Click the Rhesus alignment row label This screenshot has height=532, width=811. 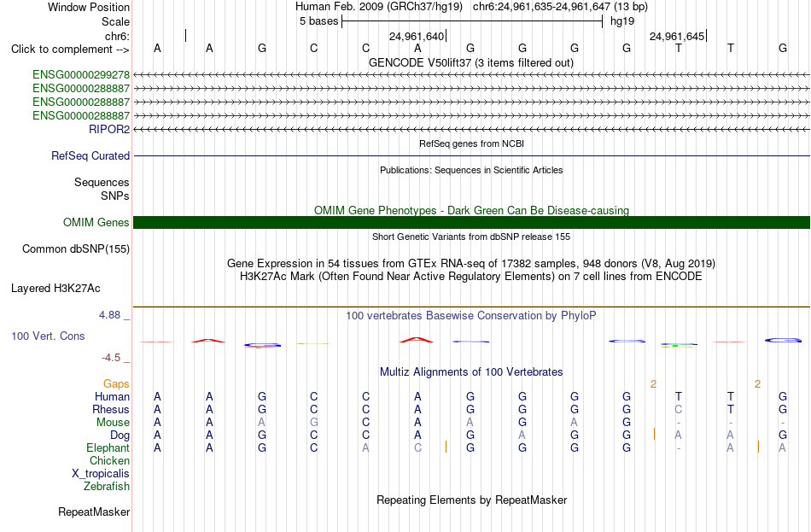[111, 409]
